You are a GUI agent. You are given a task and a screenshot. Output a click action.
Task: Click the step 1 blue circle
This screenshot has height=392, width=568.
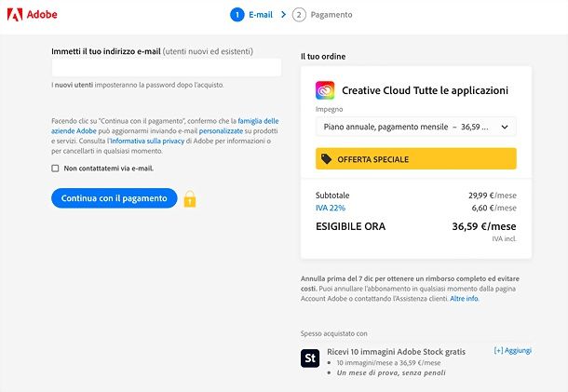(237, 15)
